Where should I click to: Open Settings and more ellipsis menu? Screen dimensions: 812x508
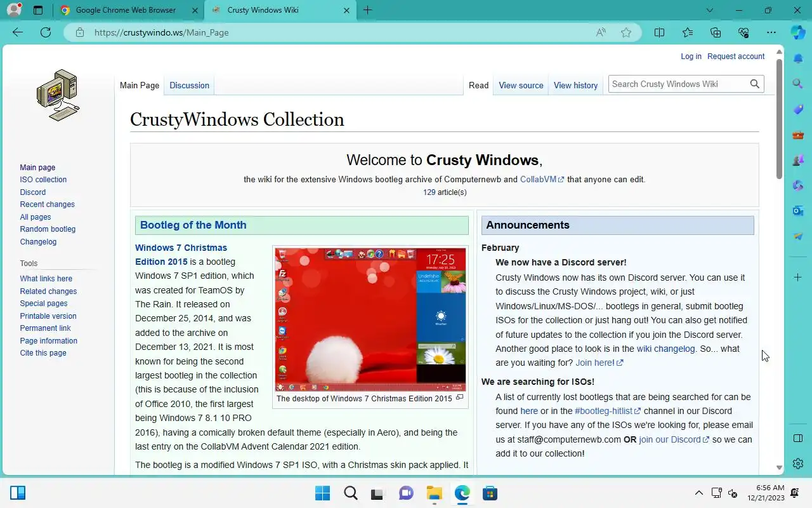pyautogui.click(x=771, y=32)
